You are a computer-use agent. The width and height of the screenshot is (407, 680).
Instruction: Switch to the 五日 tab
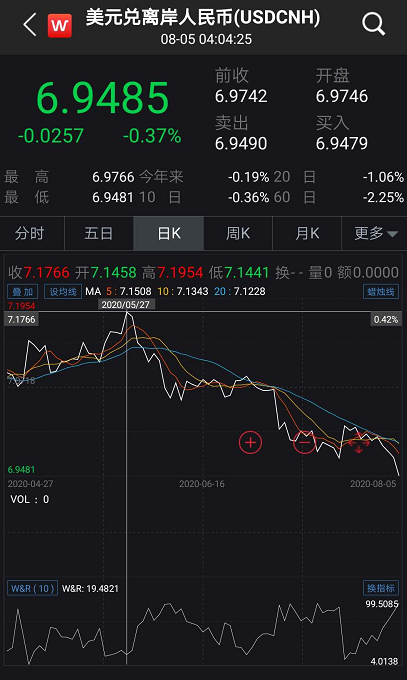[x=98, y=234]
